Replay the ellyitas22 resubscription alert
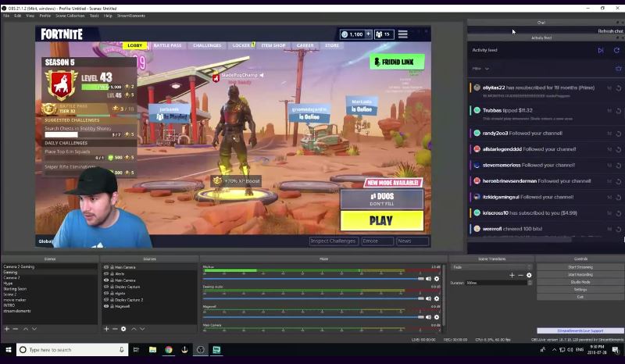Viewport: 625px width, 364px height. pos(619,88)
